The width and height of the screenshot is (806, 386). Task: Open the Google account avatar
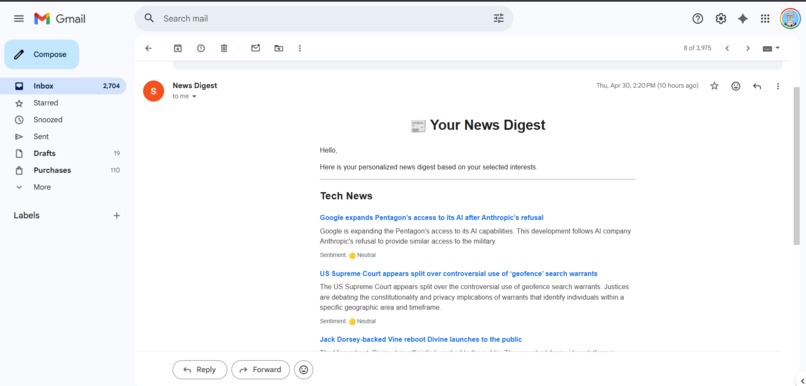click(790, 19)
